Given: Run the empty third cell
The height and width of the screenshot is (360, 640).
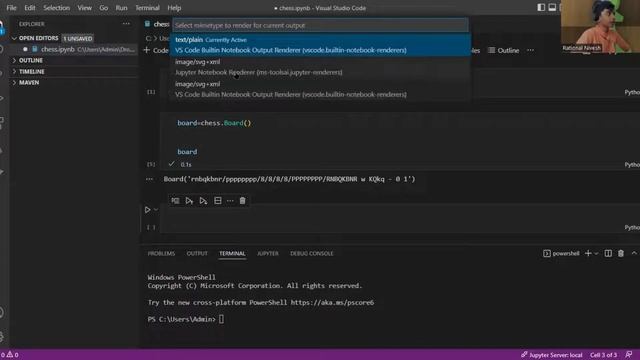Looking at the screenshot, I should (147, 210).
